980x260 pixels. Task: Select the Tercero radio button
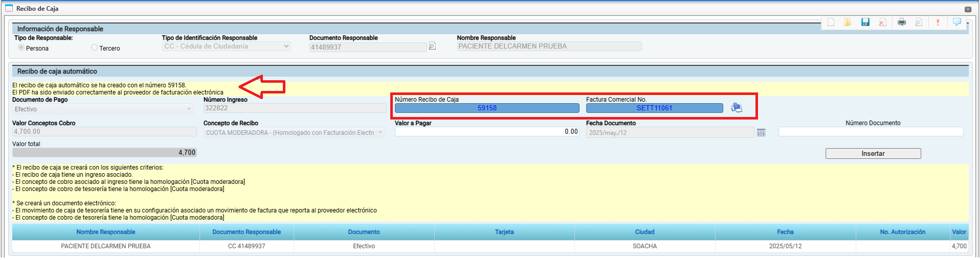tap(94, 48)
